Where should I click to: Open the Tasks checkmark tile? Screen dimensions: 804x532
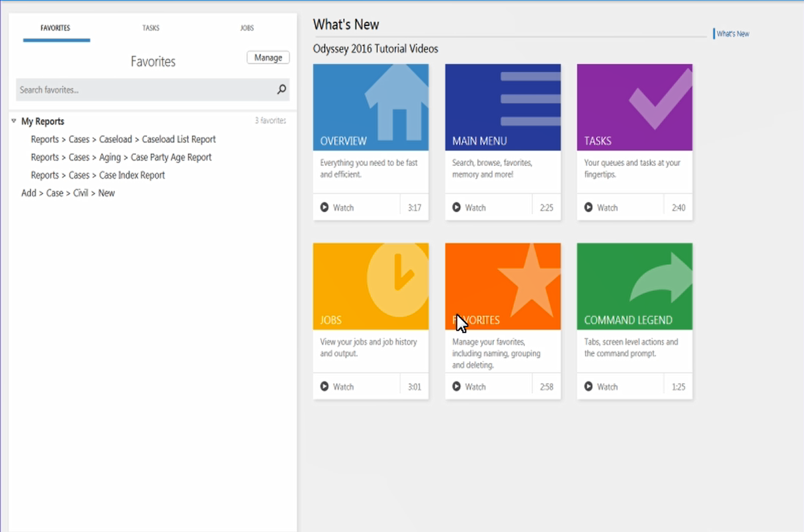(635, 107)
